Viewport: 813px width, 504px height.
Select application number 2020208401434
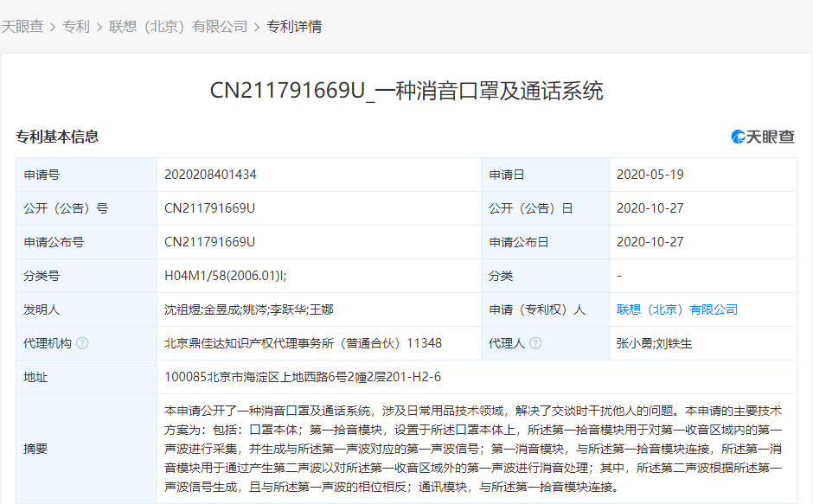click(210, 175)
